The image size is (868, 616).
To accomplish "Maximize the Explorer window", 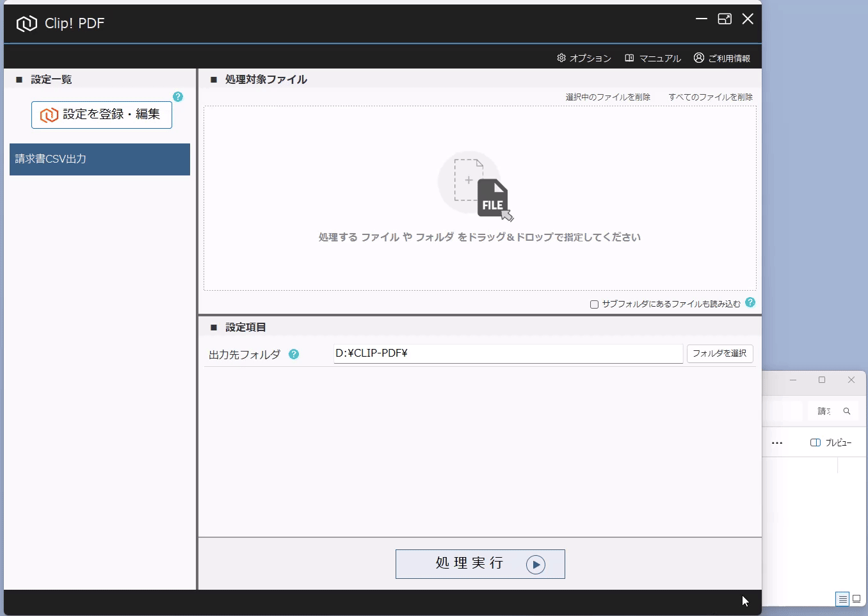I will click(822, 380).
